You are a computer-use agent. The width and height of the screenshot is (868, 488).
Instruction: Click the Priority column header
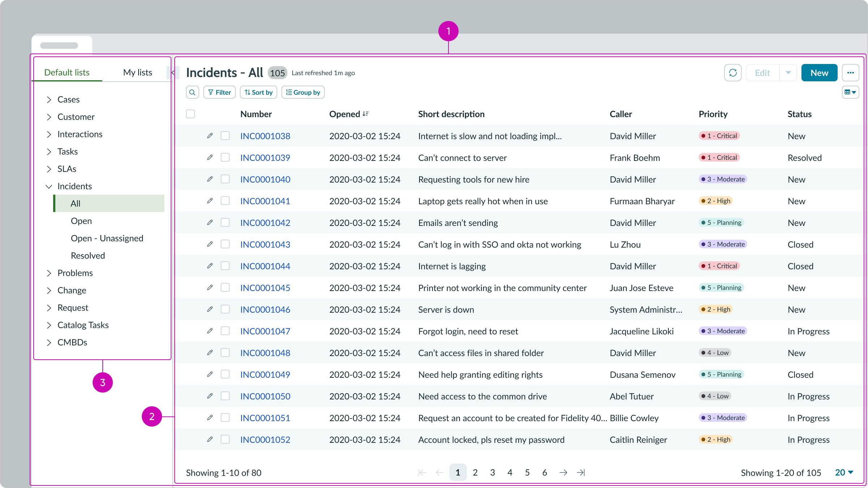713,114
